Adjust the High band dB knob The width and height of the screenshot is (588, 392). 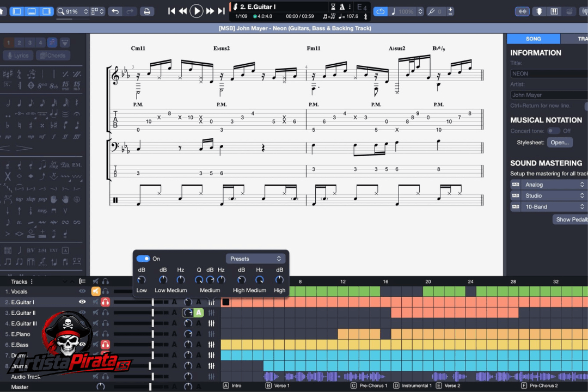[x=279, y=279]
